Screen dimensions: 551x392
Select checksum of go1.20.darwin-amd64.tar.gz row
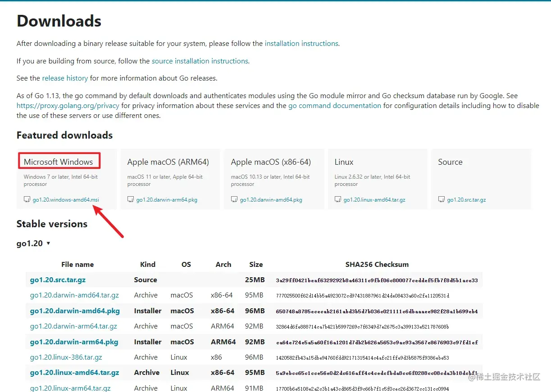tap(363, 296)
